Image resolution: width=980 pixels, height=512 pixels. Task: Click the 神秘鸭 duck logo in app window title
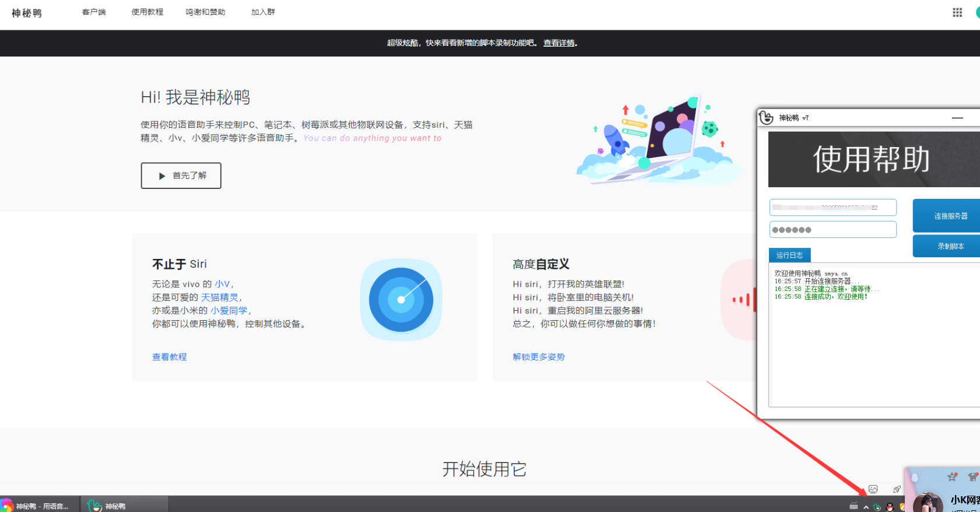point(766,117)
